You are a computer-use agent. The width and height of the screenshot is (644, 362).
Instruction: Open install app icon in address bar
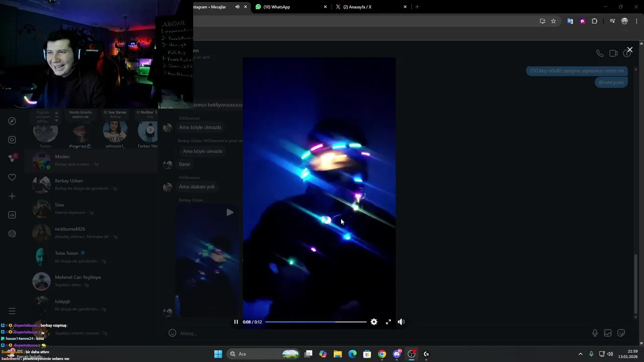542,21
